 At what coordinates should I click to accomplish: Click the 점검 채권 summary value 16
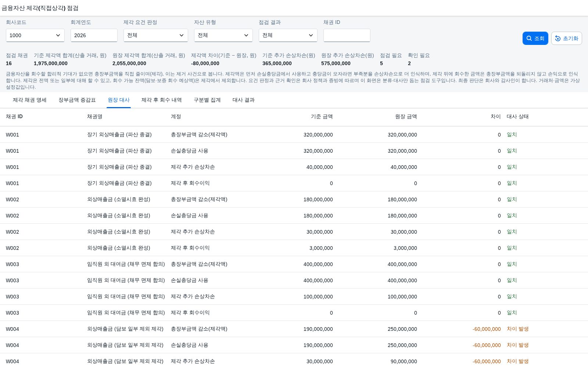tap(9, 63)
